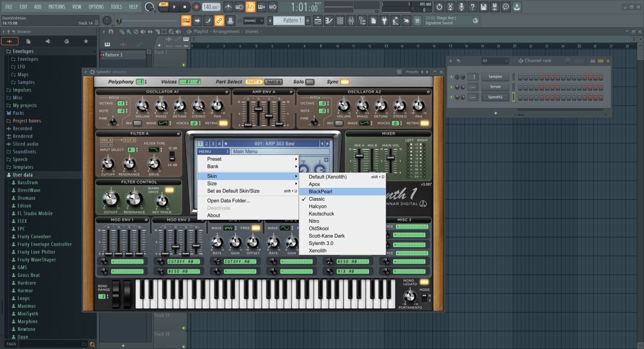Zoom playlist with the magnifying glass icon
This screenshot has height=349, width=644.
pyautogui.click(x=171, y=31)
